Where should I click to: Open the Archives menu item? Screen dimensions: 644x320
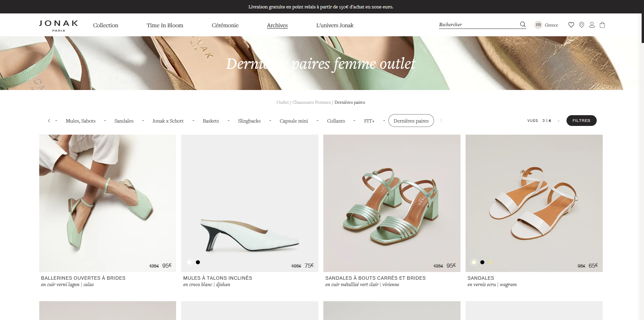(x=277, y=26)
